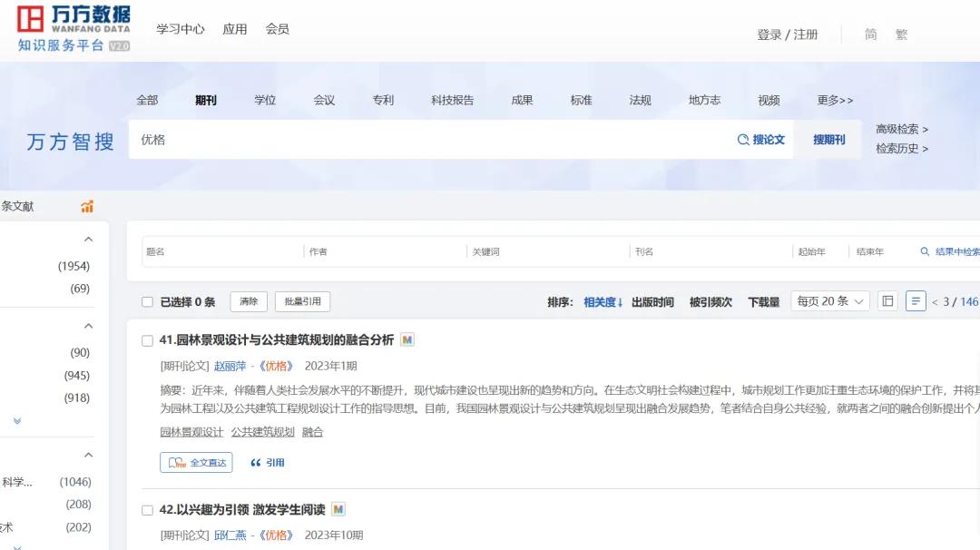Select the 专利 resource tab
Image resolution: width=980 pixels, height=550 pixels.
click(x=383, y=100)
